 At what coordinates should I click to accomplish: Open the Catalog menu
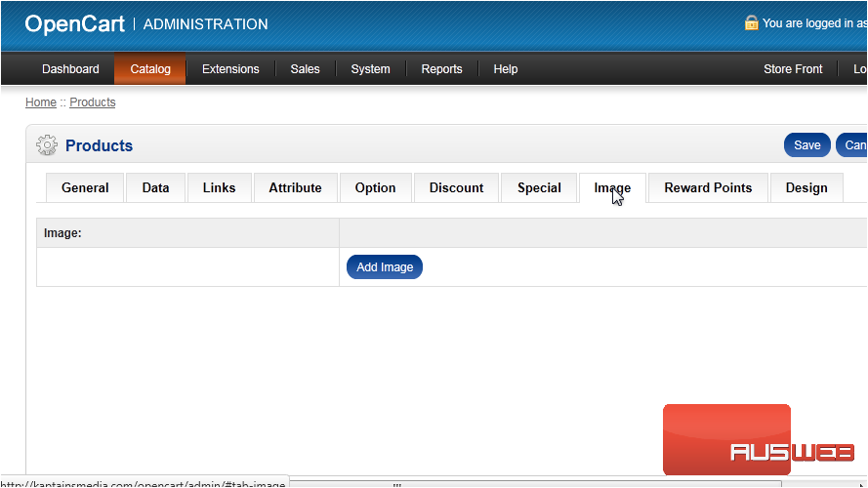pyautogui.click(x=150, y=69)
